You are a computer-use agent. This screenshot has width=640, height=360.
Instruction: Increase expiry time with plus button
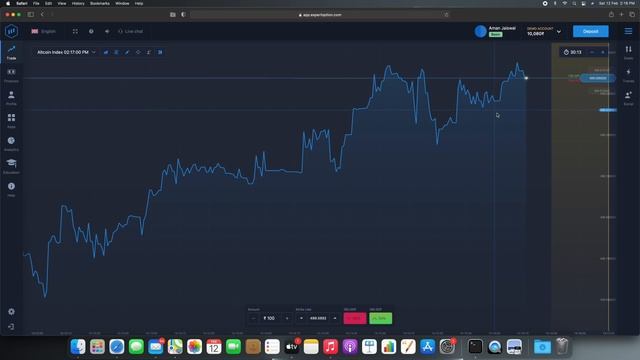[x=602, y=52]
